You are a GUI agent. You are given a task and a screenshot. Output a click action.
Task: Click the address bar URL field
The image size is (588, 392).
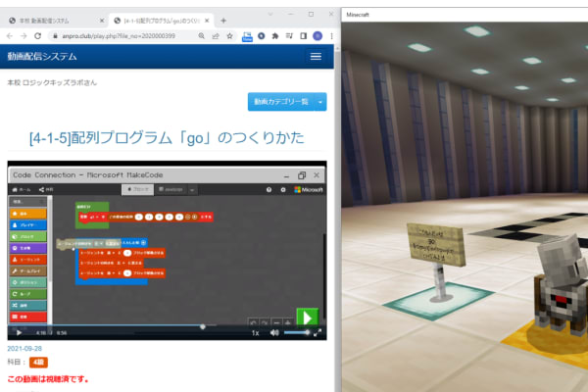coord(118,36)
